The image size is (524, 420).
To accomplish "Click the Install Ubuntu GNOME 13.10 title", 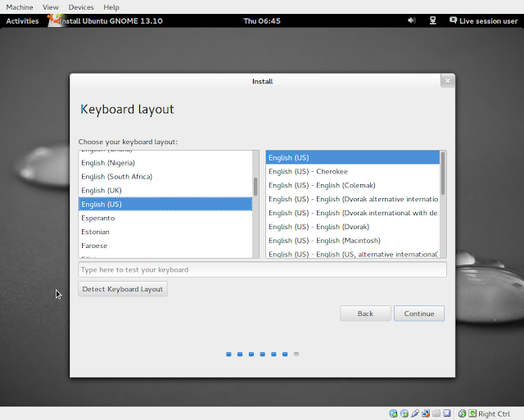I will 111,20.
